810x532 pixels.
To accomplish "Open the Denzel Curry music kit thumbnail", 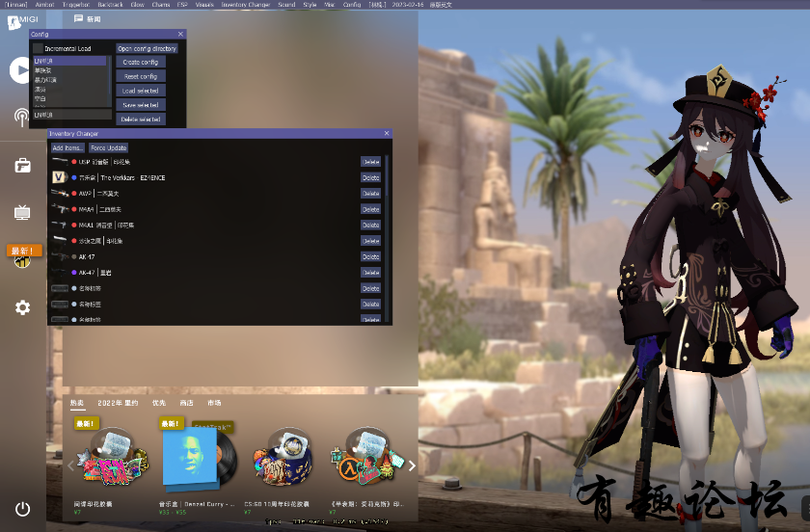I will [198, 456].
